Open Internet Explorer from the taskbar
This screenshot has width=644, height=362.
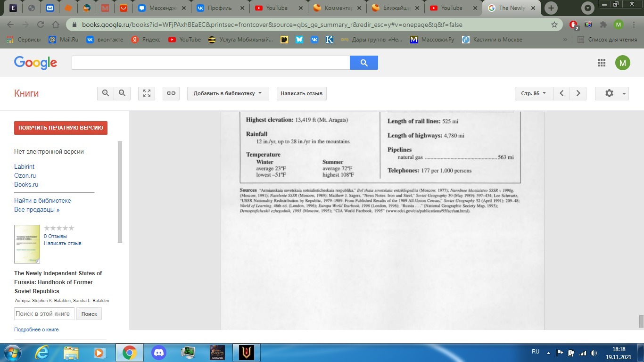[x=42, y=353]
